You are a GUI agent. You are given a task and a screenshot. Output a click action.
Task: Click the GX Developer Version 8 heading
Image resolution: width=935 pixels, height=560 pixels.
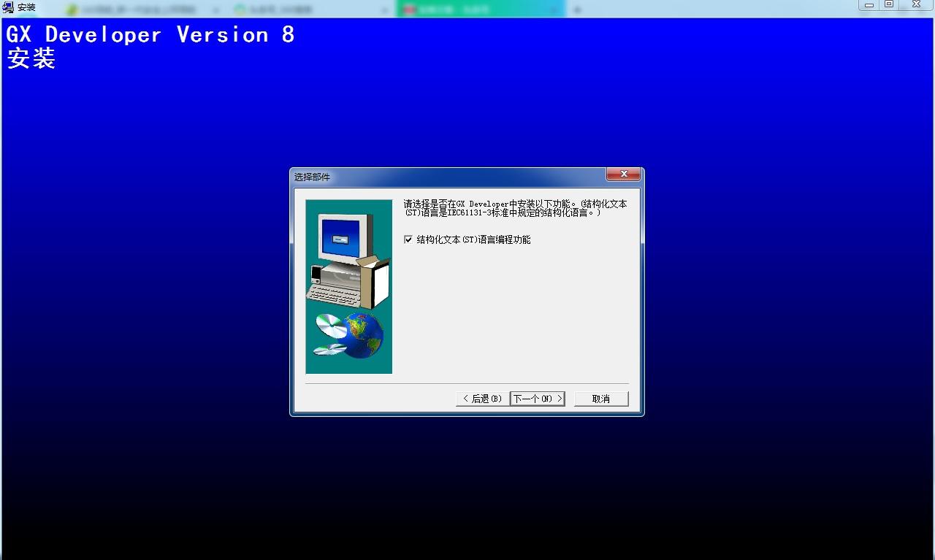point(150,35)
